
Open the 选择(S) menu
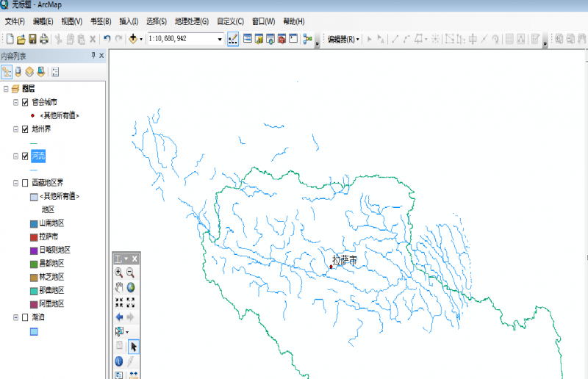coord(157,21)
